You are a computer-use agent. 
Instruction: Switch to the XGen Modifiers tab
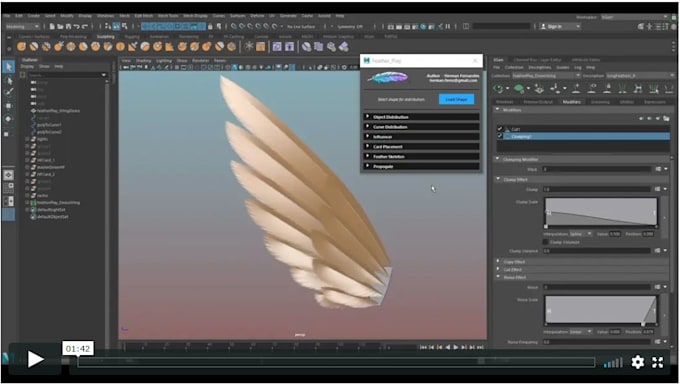pyautogui.click(x=571, y=102)
